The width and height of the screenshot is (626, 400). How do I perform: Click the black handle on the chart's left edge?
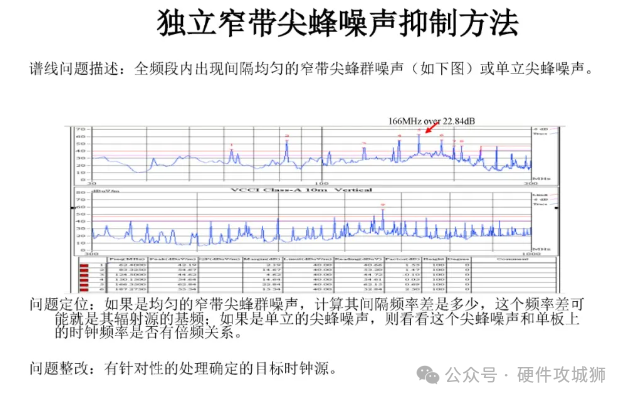tap(71, 207)
